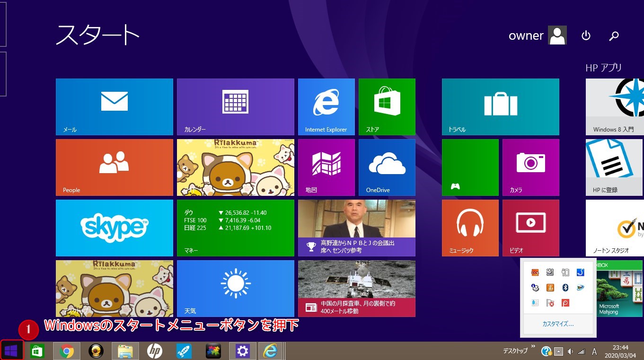The image size is (644, 360).
Task: Open the network signal icon
Action: pyautogui.click(x=582, y=351)
